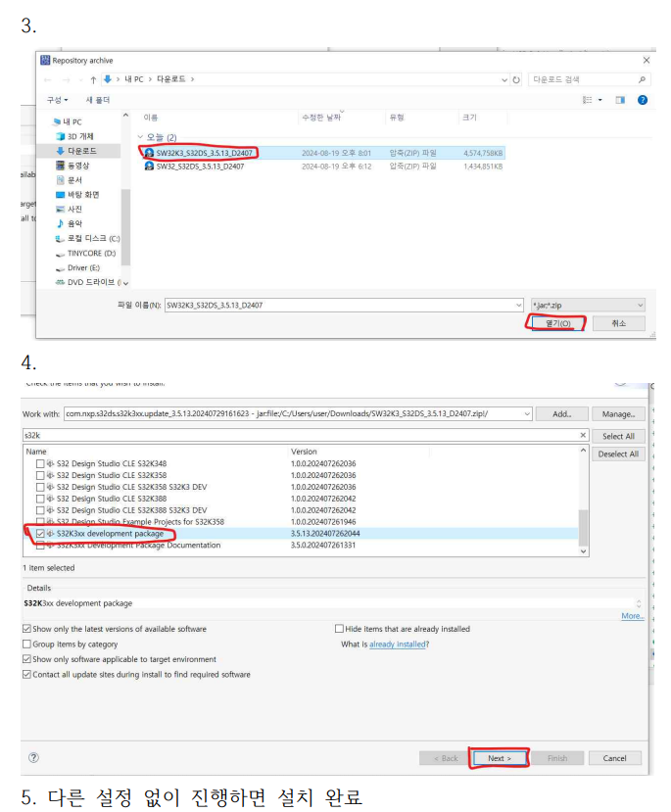The height and width of the screenshot is (812, 671).
Task: Click the SW32_S32DS_3.5.13_D2407 zip file icon
Action: (x=149, y=167)
